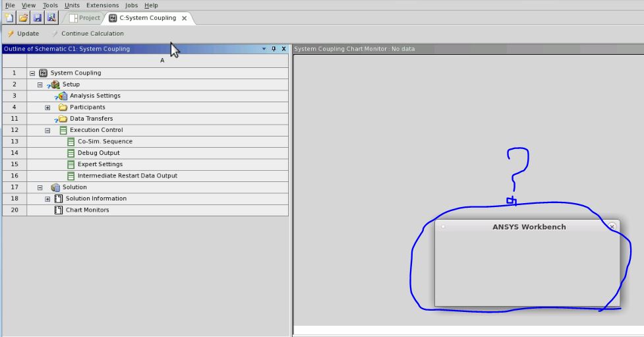This screenshot has height=337, width=644.
Task: Click the New project toolbar icon
Action: coord(9,18)
